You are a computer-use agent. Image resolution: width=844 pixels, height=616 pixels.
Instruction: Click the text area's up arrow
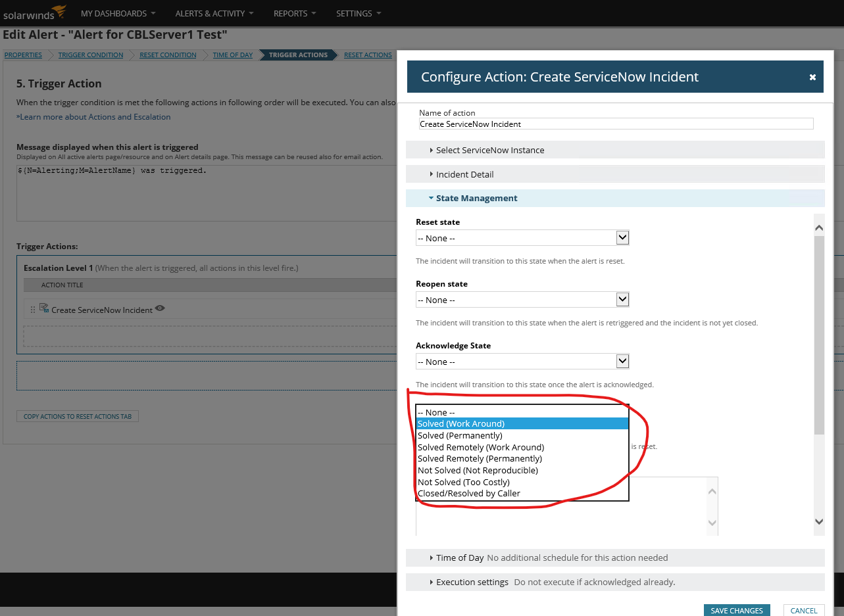coord(712,490)
